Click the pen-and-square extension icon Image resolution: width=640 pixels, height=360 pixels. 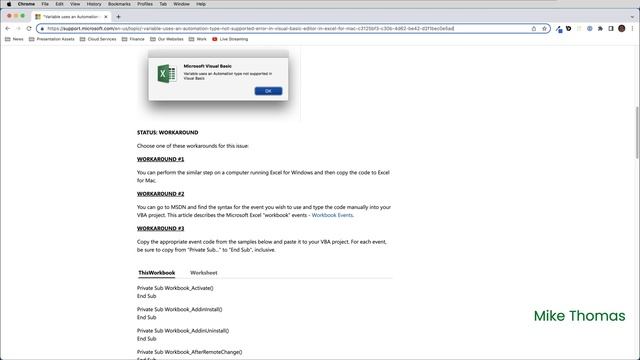(559, 29)
